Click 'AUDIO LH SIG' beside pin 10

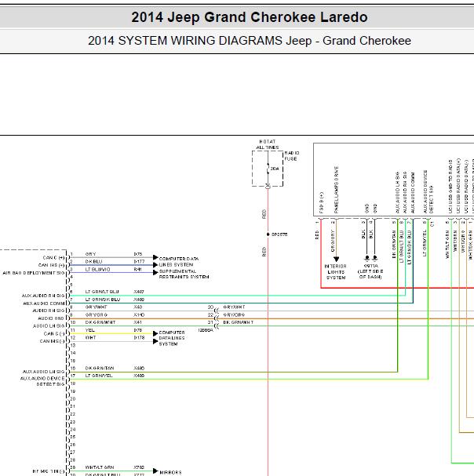pyautogui.click(x=49, y=326)
